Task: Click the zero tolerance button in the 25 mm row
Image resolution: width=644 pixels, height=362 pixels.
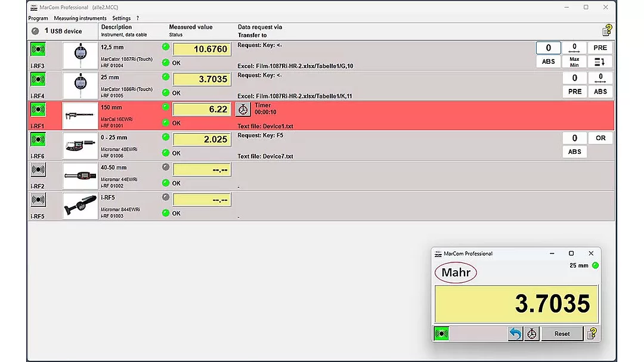Action: [x=600, y=78]
